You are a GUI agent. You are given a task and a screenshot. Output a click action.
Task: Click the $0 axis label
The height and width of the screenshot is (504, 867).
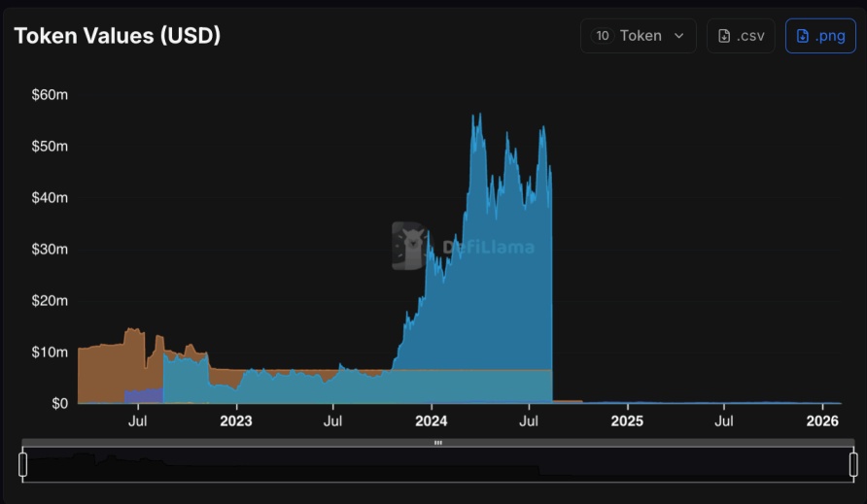59,403
